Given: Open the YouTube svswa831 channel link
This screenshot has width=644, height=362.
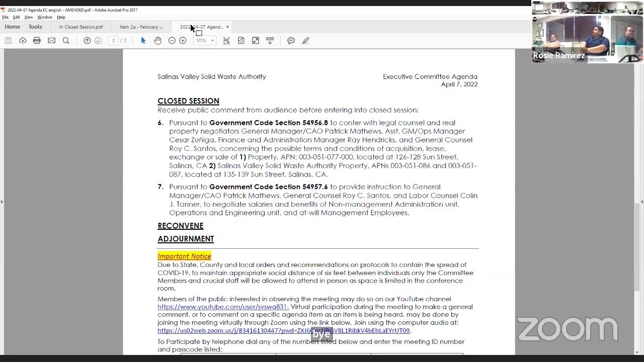Looking at the screenshot, I should [223, 307].
